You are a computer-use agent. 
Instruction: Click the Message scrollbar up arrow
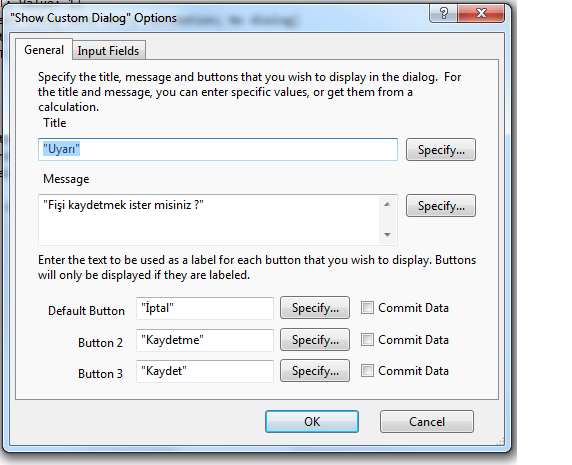click(387, 204)
